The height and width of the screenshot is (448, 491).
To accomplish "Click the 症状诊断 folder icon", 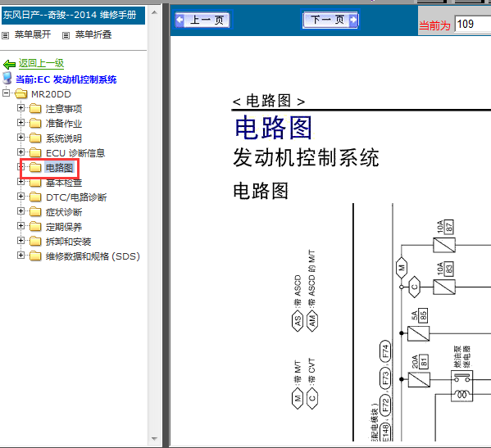I will coord(35,211).
